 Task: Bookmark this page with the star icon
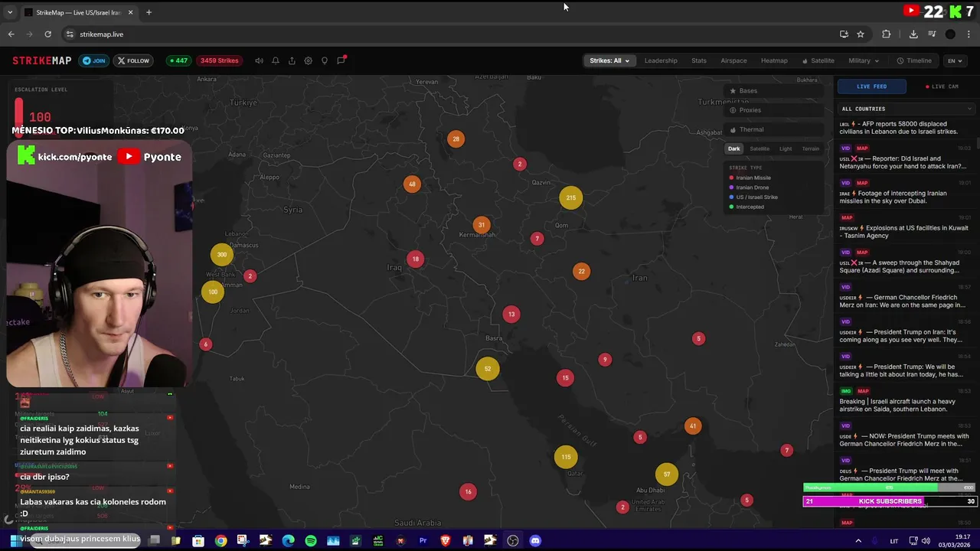tap(861, 34)
